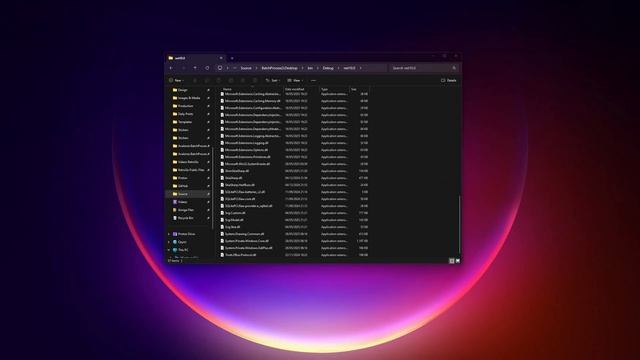Open a new tab with plus button

[232, 58]
